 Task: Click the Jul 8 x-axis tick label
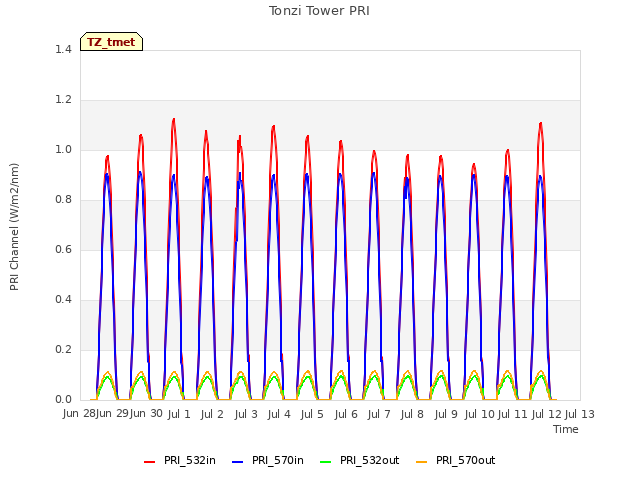412,414
